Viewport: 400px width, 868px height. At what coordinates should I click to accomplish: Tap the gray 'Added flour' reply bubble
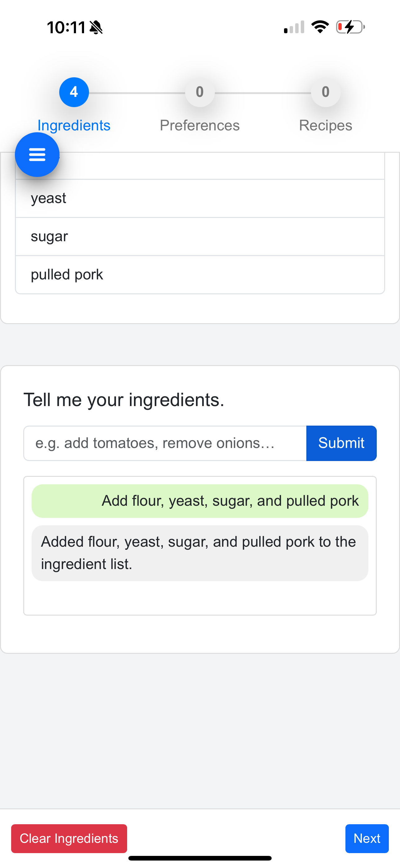click(x=200, y=553)
